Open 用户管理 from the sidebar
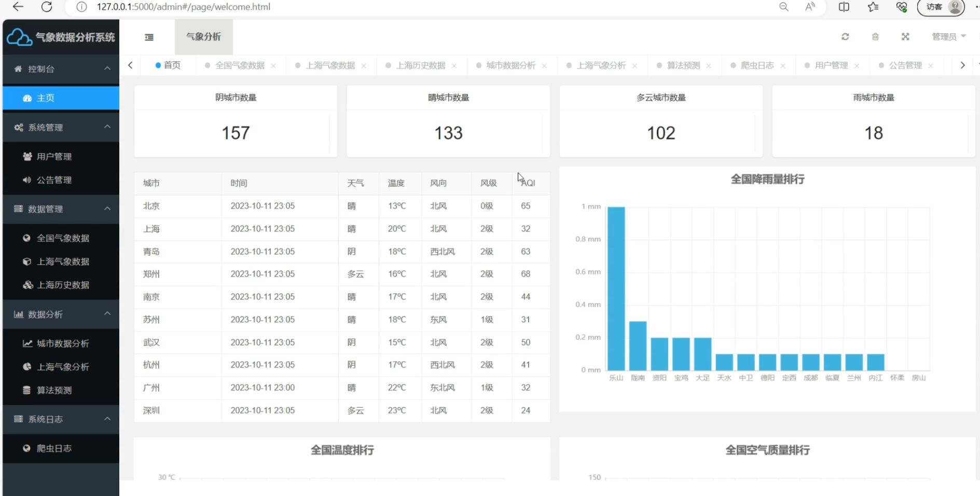This screenshot has height=496, width=980. (x=61, y=156)
